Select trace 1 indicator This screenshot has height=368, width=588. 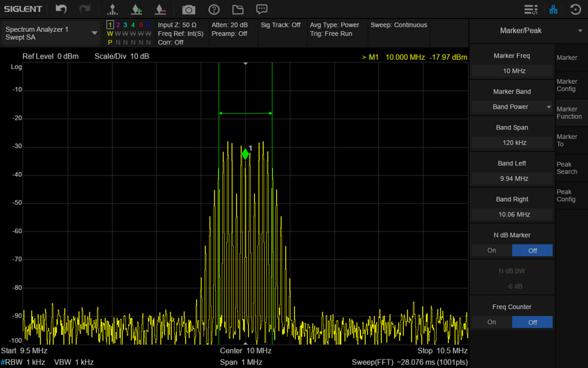(x=110, y=25)
